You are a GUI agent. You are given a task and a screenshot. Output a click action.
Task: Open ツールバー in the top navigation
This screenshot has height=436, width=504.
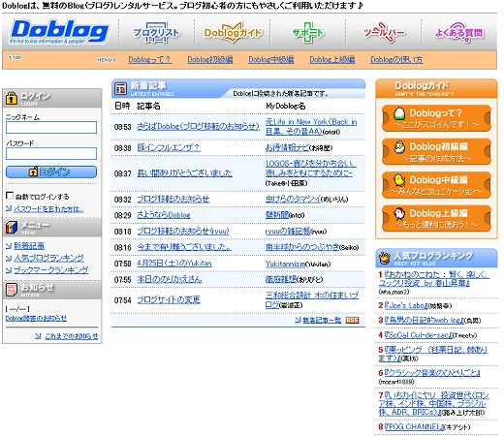384,33
